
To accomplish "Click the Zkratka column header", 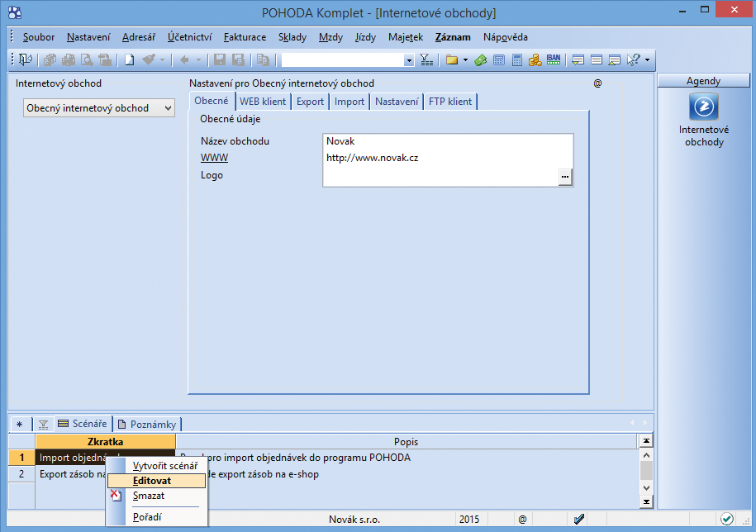I will pos(106,441).
